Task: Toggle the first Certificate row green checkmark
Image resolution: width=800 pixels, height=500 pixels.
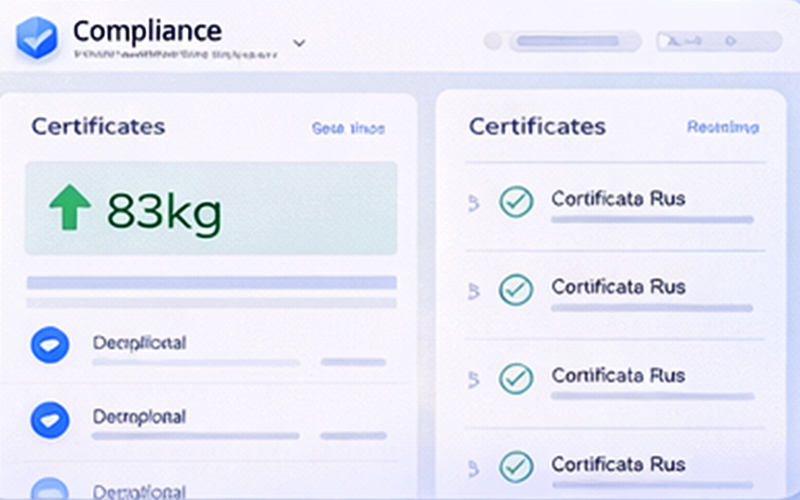Action: (516, 201)
